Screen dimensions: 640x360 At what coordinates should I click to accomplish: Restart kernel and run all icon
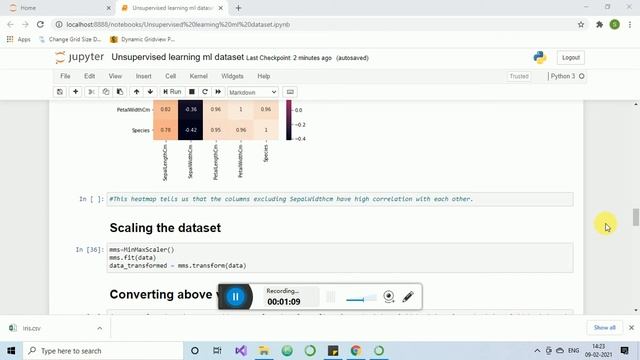click(x=218, y=92)
